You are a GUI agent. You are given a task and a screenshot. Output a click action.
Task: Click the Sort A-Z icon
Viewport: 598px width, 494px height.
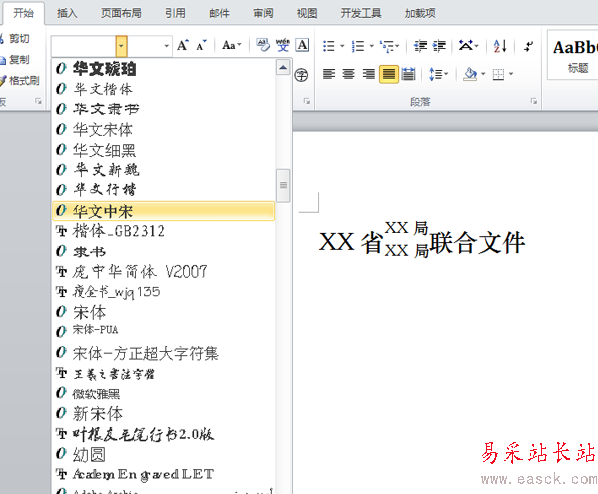500,46
